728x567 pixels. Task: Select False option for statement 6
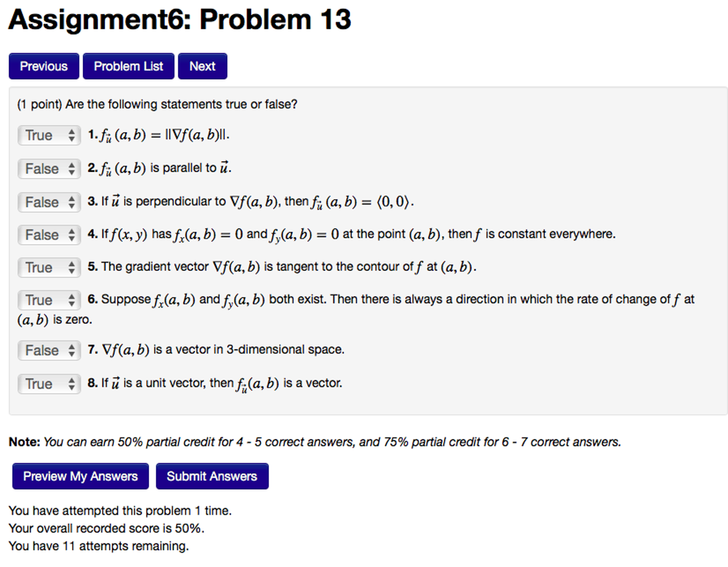(44, 299)
